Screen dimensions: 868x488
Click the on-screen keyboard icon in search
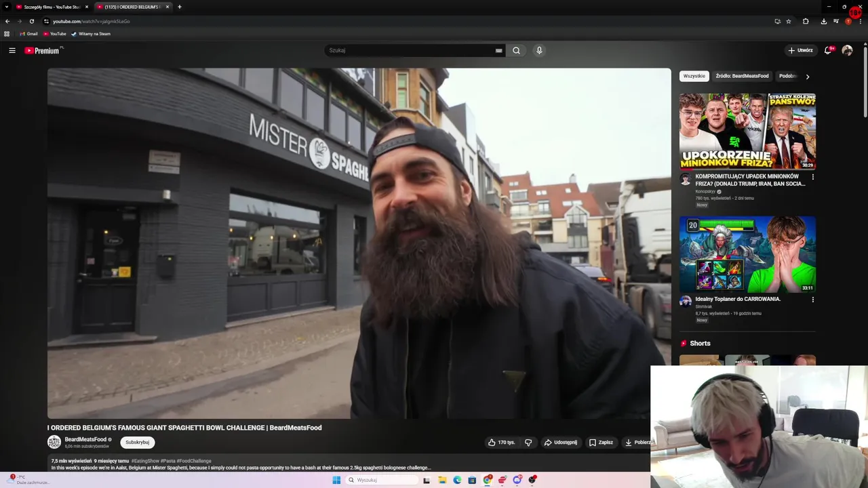[x=498, y=50]
